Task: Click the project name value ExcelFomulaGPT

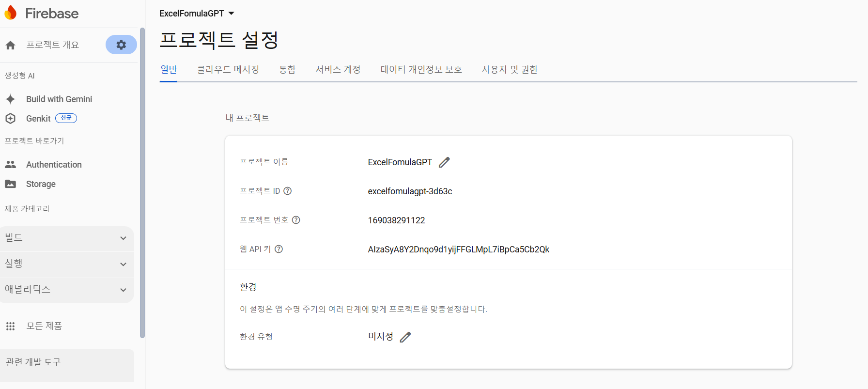Action: [x=400, y=162]
